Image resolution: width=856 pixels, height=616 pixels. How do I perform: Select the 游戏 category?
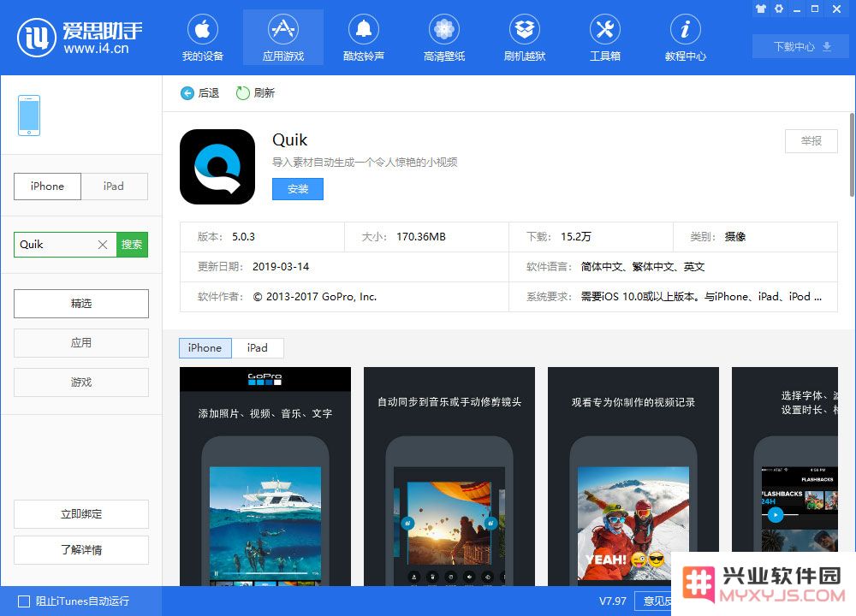pos(80,382)
